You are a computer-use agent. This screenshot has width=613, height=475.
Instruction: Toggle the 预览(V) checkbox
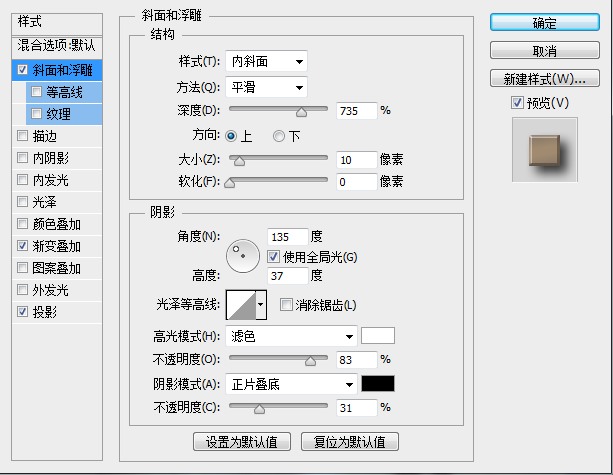pyautogui.click(x=517, y=103)
